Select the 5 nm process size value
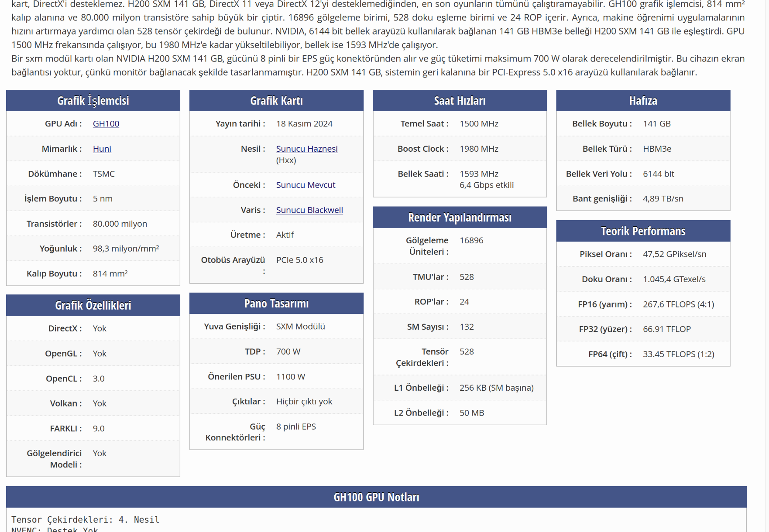 tap(103, 199)
